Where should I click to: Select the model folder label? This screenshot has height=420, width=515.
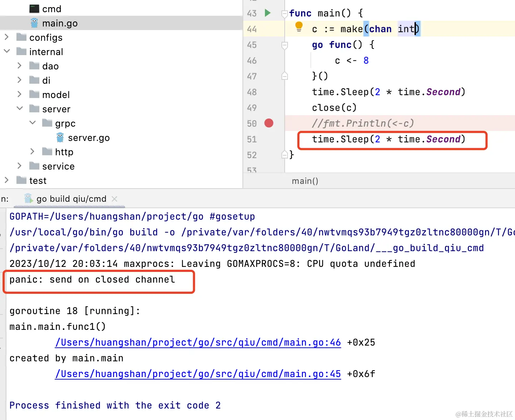click(x=56, y=95)
